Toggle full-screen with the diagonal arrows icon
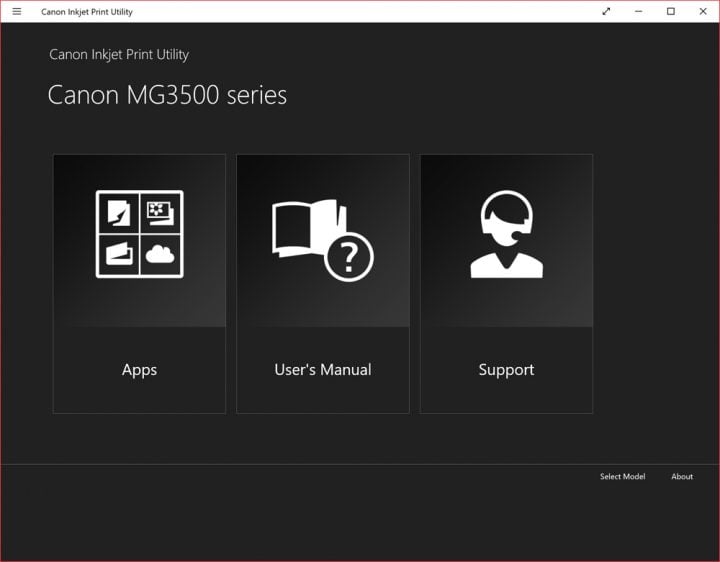Image resolution: width=720 pixels, height=562 pixels. click(x=606, y=11)
